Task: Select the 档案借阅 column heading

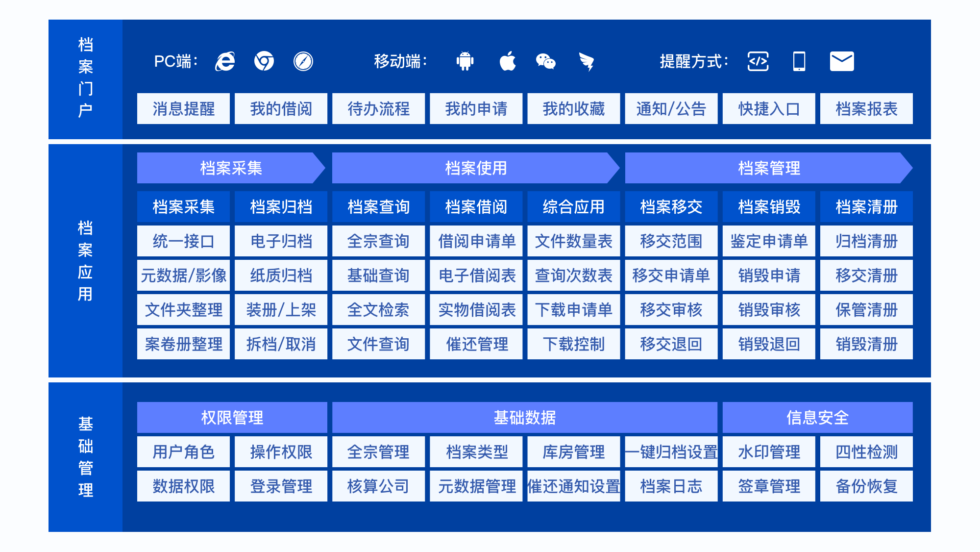Action: click(476, 206)
